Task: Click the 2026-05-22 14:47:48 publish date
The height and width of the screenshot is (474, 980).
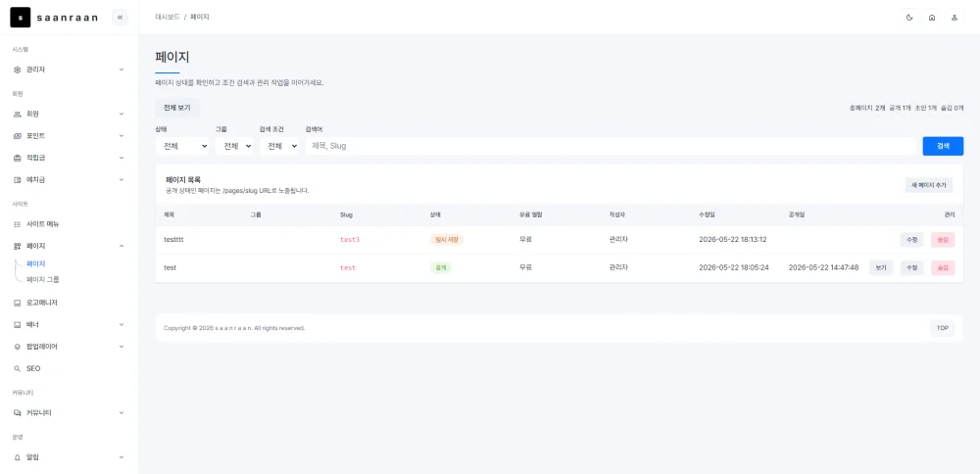Action: click(x=823, y=268)
